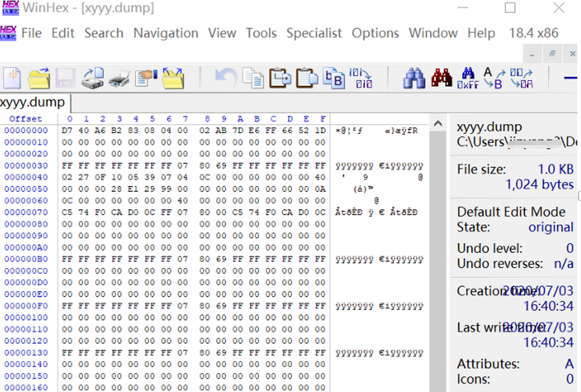Select offset row 00000040
The width and height of the screenshot is (581, 392).
pos(26,177)
